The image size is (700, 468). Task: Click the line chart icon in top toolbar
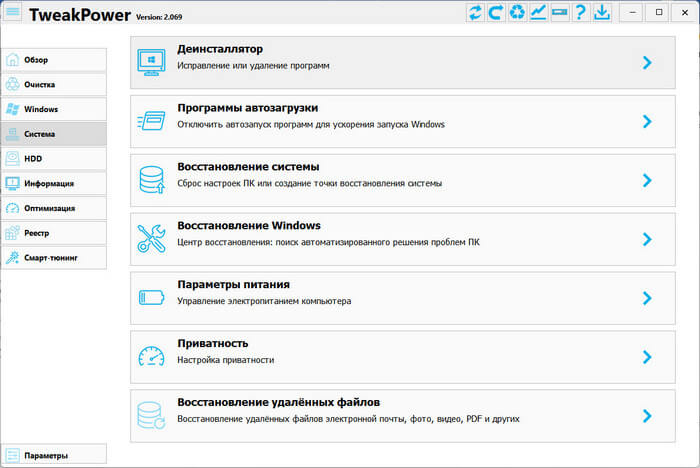[538, 12]
